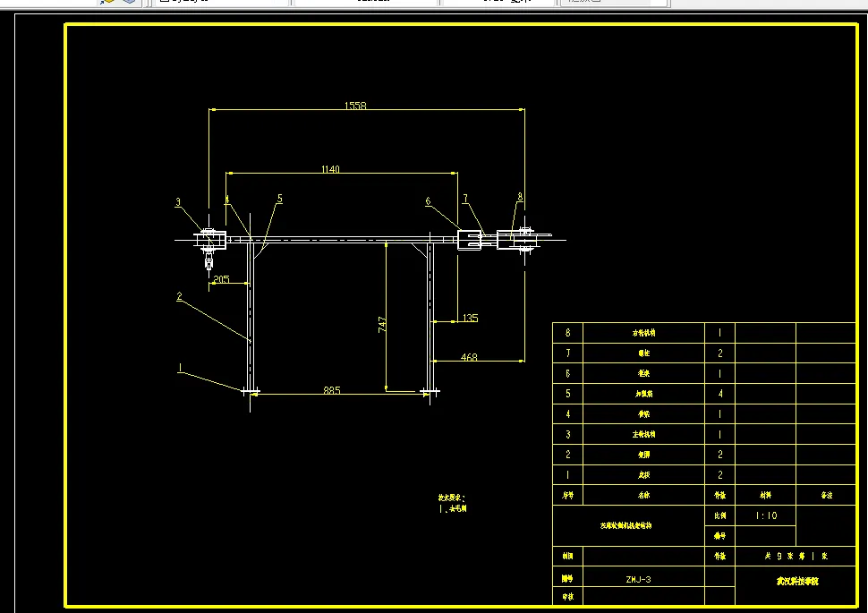Click the 135 dimension text
The width and height of the screenshot is (868, 613).
click(470, 318)
